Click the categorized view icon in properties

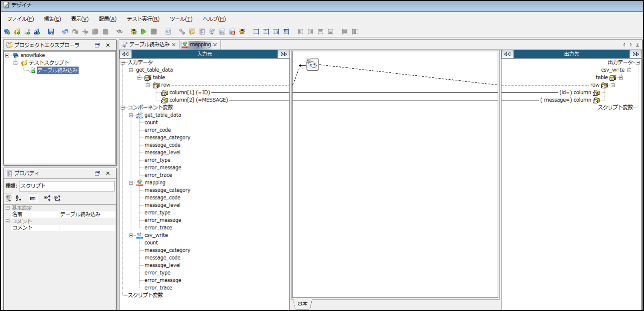[8, 198]
